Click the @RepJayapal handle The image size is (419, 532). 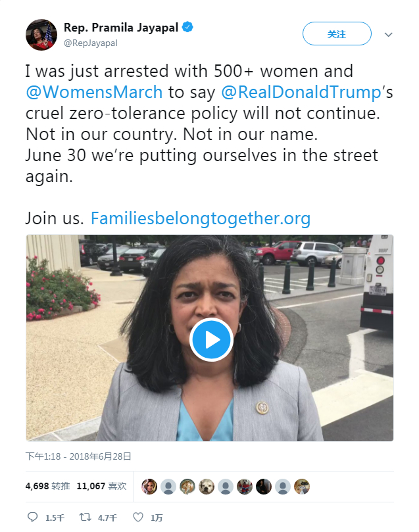click(91, 43)
